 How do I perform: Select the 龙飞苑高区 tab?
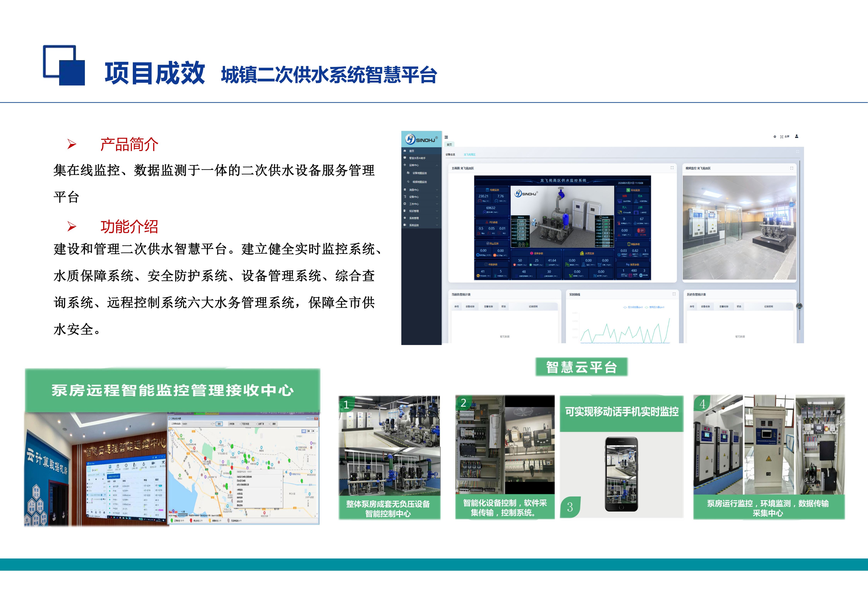pyautogui.click(x=470, y=155)
